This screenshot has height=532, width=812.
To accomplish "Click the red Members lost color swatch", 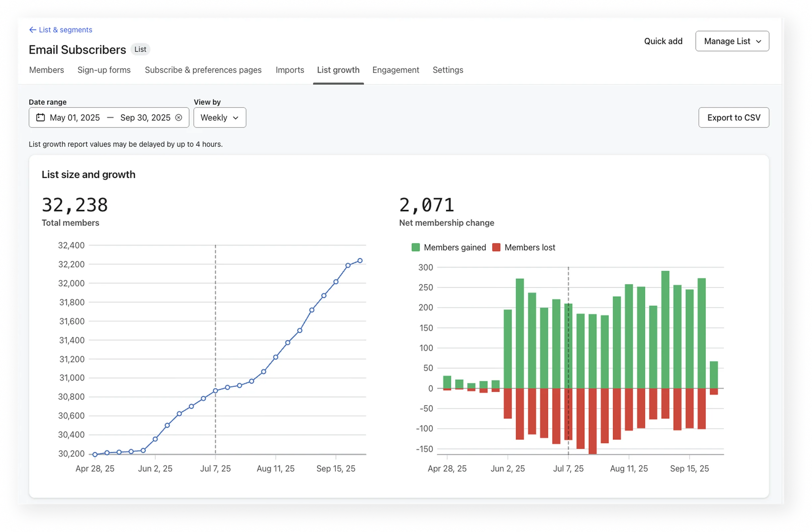I will coord(496,247).
